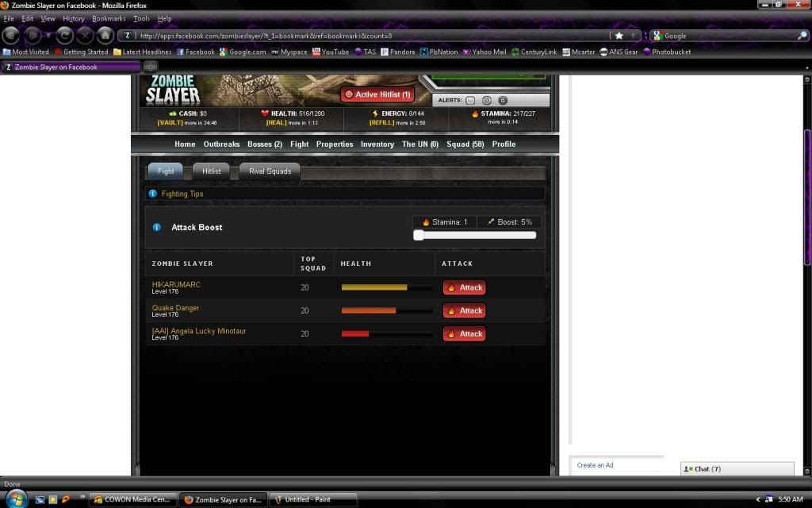
Task: Open the recent pages dropdown beside Forward
Action: tap(48, 35)
